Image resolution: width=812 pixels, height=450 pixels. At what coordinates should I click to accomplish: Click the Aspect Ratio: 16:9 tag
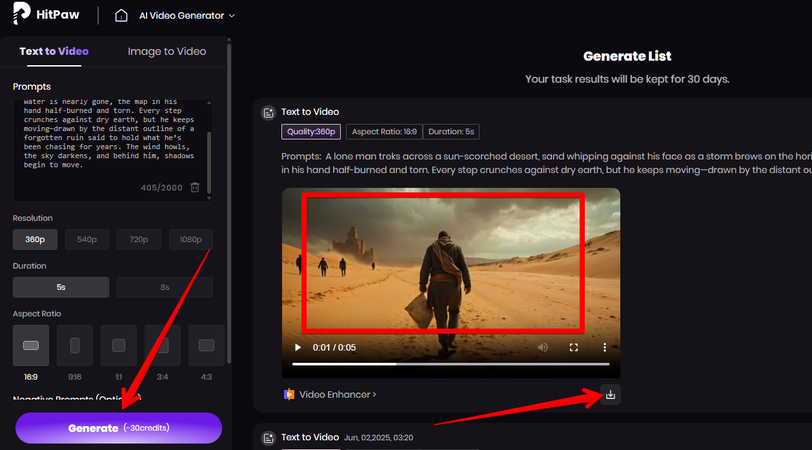(x=384, y=132)
